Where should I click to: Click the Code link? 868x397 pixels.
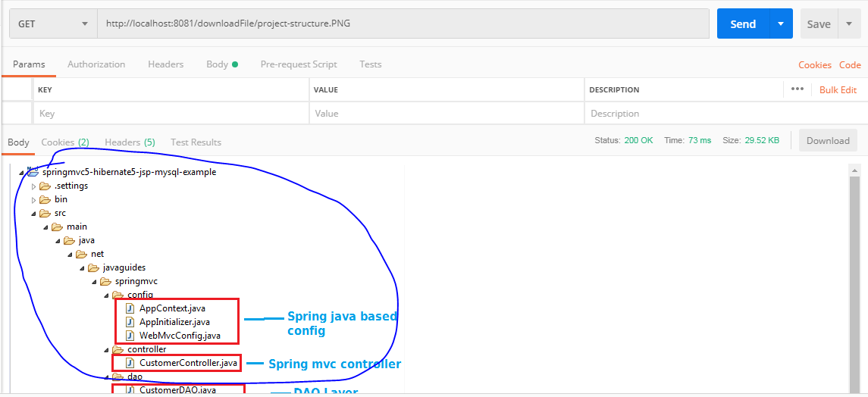(x=850, y=64)
